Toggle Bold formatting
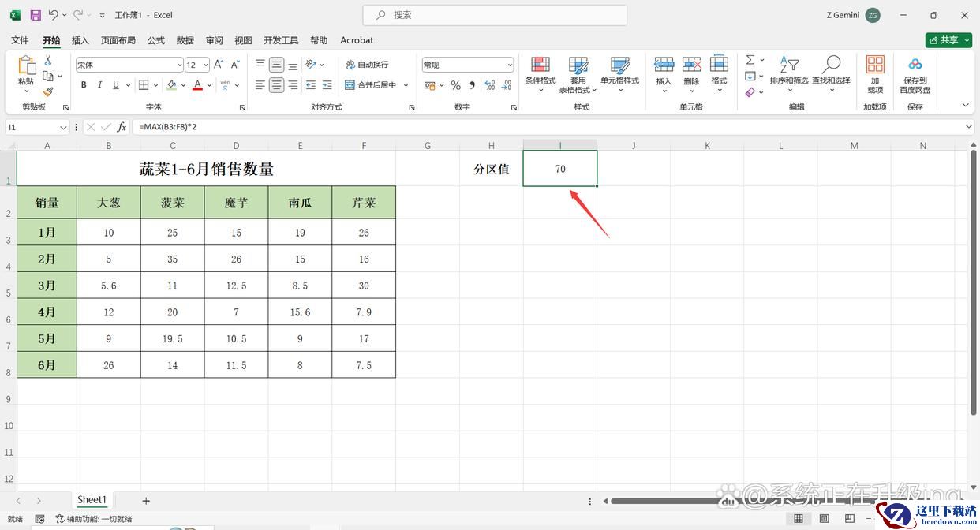The image size is (980, 530). click(84, 85)
